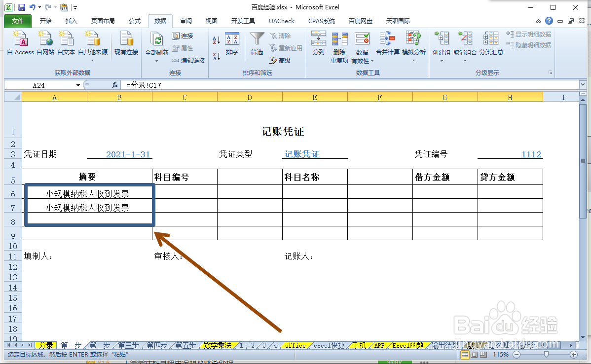The width and height of the screenshot is (591, 364).
Task: Select column D header
Action: [250, 98]
